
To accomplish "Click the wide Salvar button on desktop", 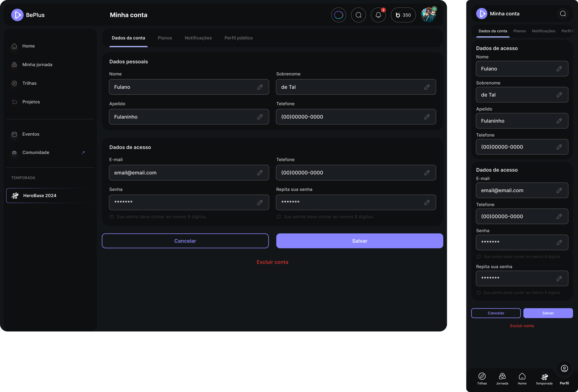I will tap(360, 241).
